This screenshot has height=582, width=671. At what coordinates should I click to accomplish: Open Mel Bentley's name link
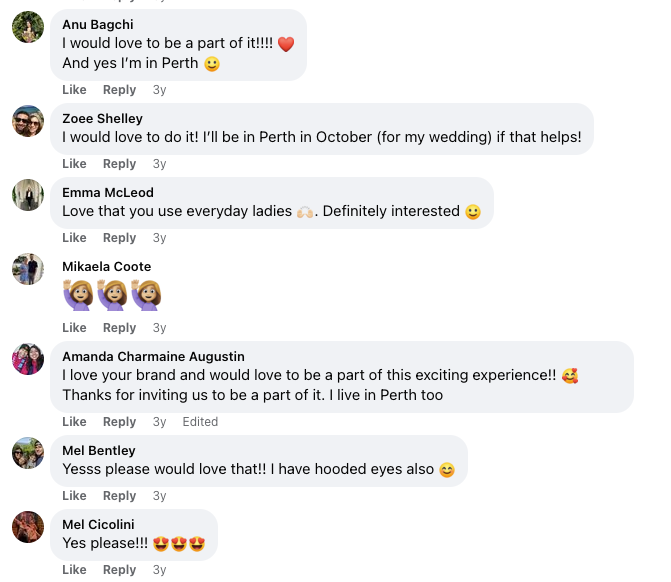[99, 450]
